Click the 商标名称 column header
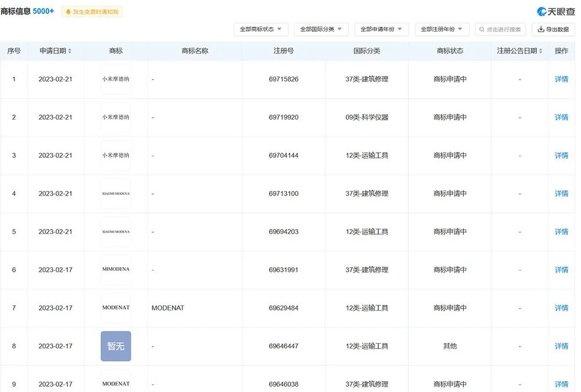 click(195, 51)
